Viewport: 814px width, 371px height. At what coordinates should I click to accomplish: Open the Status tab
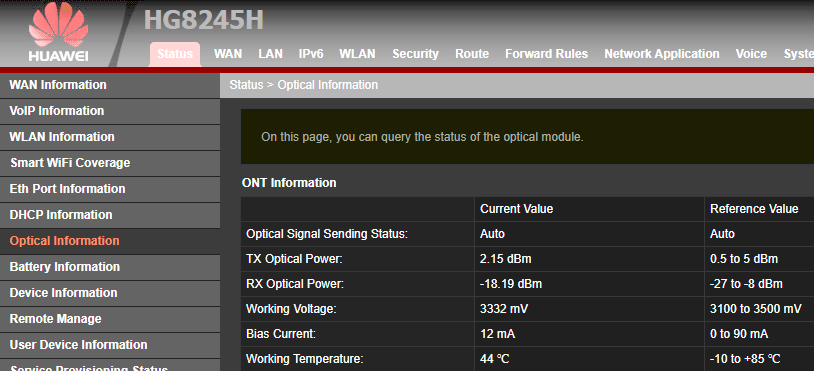(175, 54)
